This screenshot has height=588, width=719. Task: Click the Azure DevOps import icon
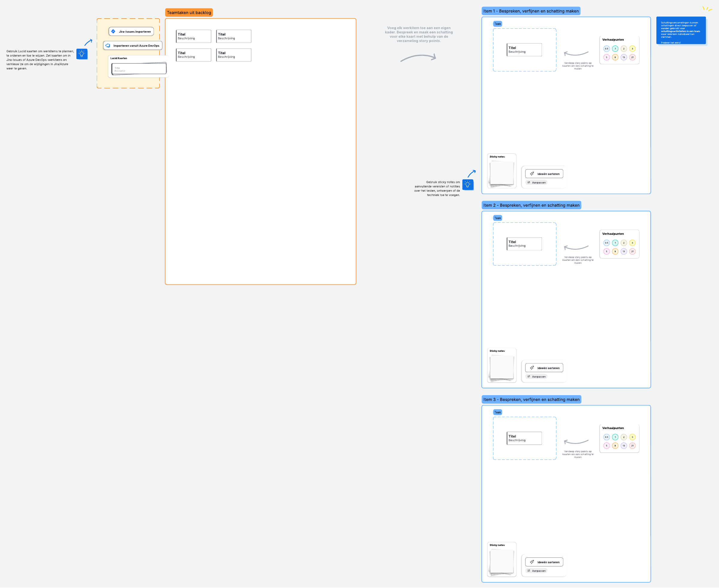point(108,46)
